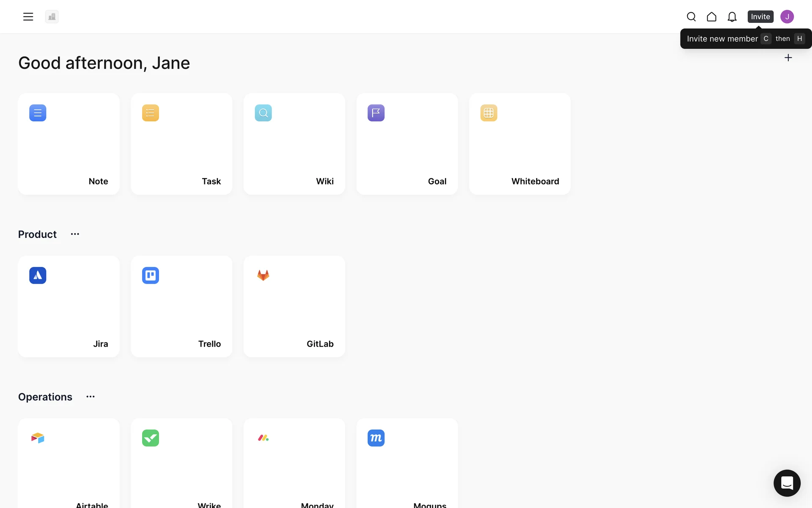Image resolution: width=812 pixels, height=508 pixels.
Task: Click the Invite button
Action: click(x=760, y=17)
